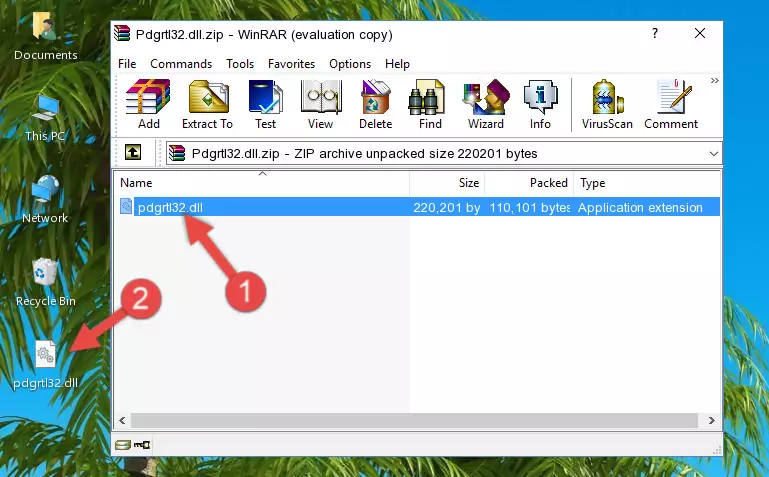Click the Delete toolbar icon
Screen dimensions: 769x477
pyautogui.click(x=376, y=104)
